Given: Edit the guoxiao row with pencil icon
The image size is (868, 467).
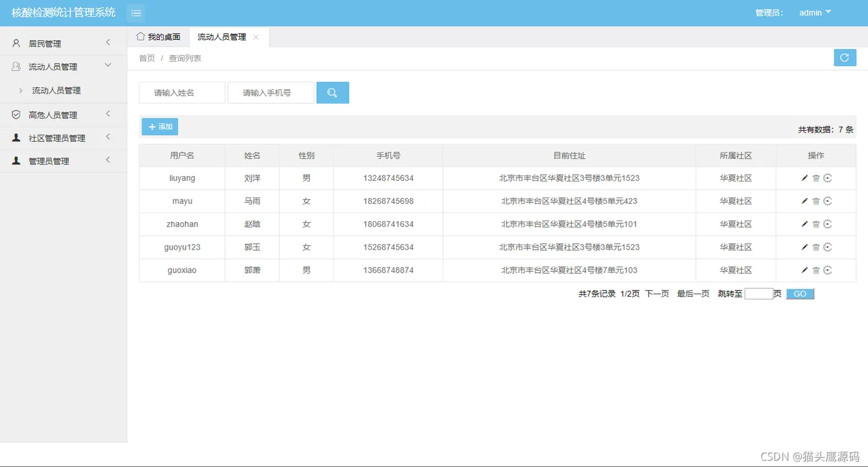Looking at the screenshot, I should [x=805, y=270].
